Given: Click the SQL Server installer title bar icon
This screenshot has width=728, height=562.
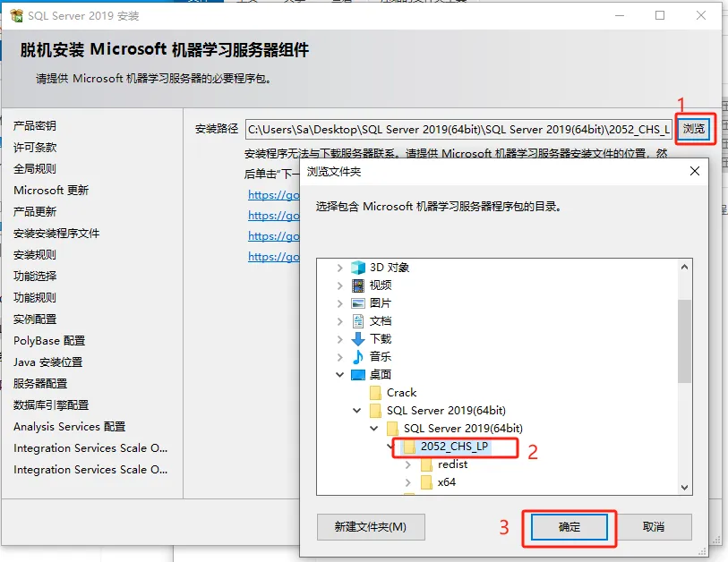Looking at the screenshot, I should [x=16, y=15].
